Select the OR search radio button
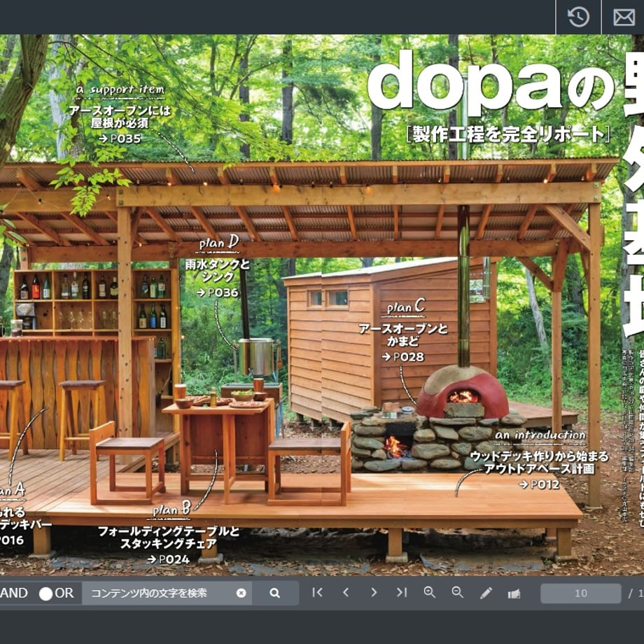Image resolution: width=644 pixels, height=644 pixels. pyautogui.click(x=45, y=594)
